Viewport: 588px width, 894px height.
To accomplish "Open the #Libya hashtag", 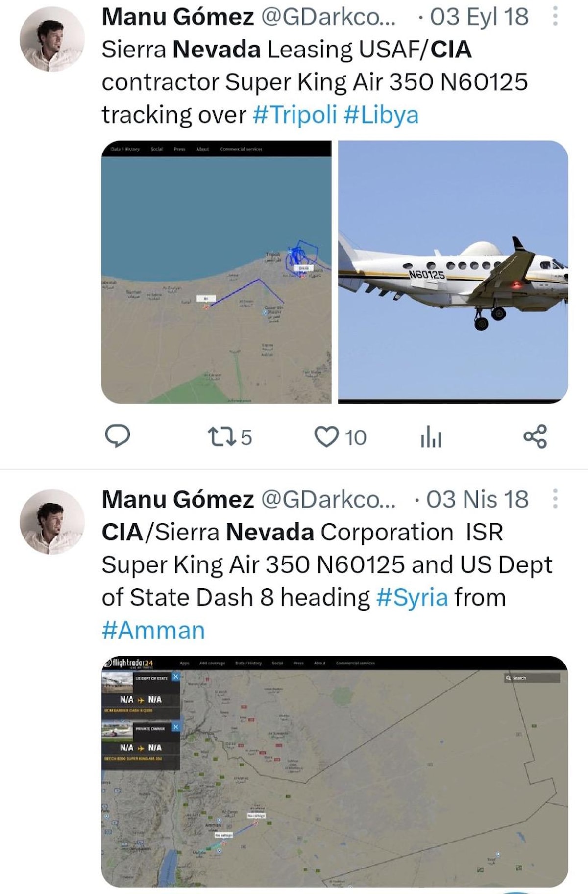I will point(381,115).
